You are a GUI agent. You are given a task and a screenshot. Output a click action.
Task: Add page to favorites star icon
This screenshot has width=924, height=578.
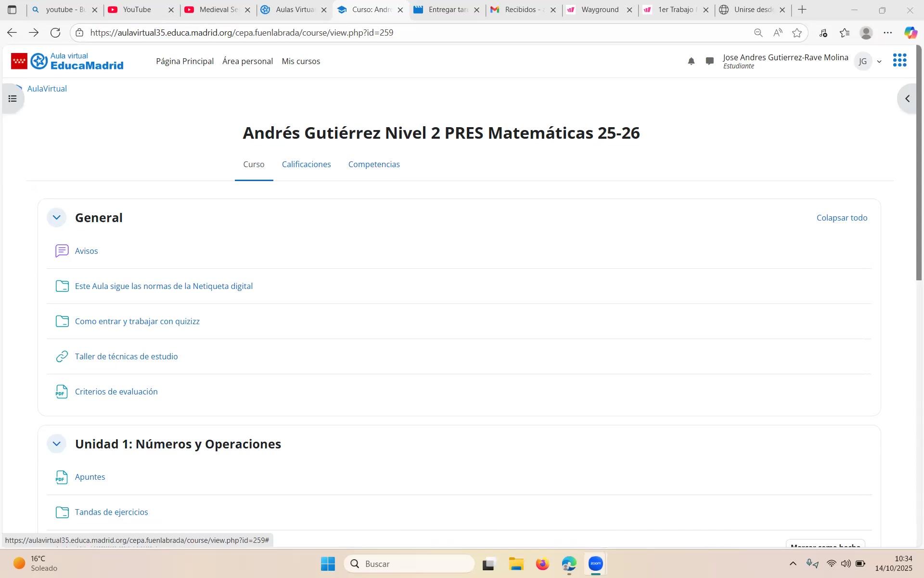[x=797, y=33]
